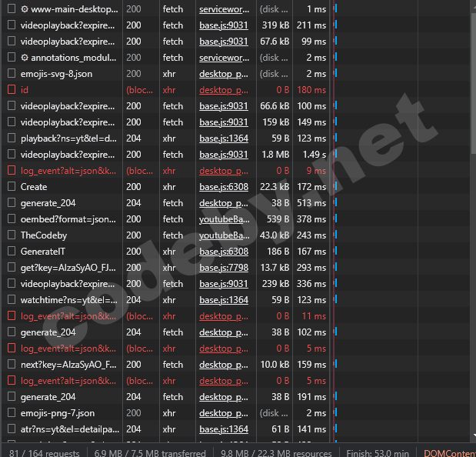The height and width of the screenshot is (457, 476).
Task: Click the waterfall bar in TheCodeby row
Action: (x=336, y=235)
